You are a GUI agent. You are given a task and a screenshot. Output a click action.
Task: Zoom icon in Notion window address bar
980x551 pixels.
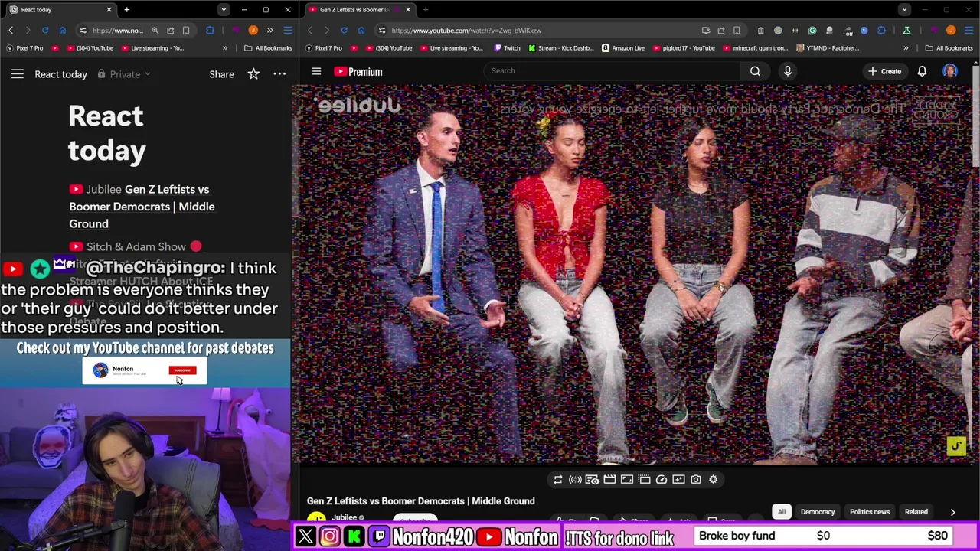(x=155, y=31)
